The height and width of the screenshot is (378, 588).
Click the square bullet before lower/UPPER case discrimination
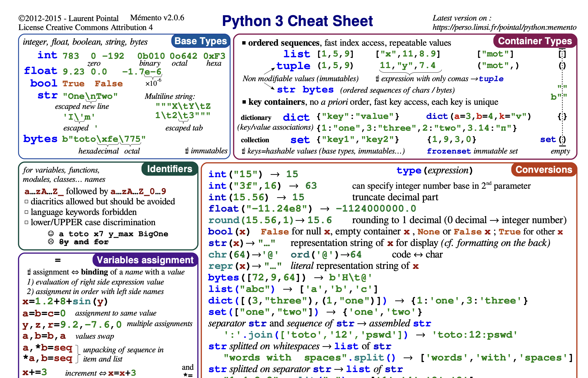tap(26, 222)
